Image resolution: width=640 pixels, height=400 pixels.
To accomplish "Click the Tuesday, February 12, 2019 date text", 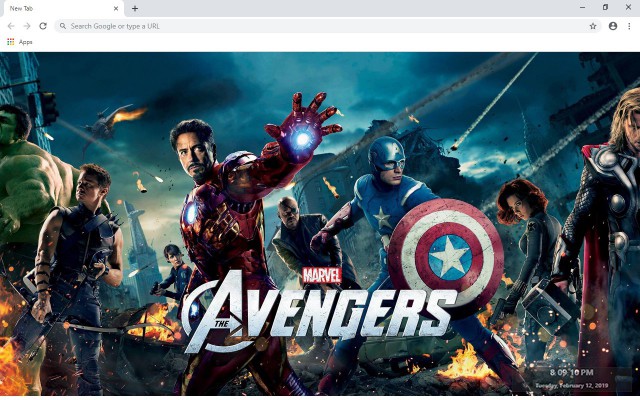I will 572,385.
